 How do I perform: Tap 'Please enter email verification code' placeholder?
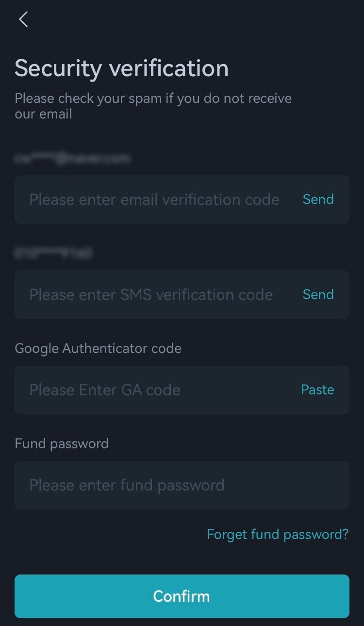154,200
